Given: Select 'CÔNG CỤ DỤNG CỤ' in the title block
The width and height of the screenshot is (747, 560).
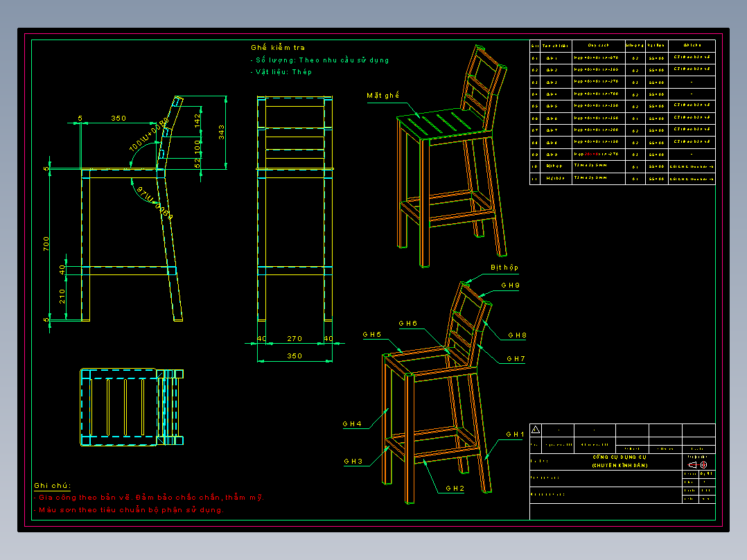Looking at the screenshot, I should 619,457.
